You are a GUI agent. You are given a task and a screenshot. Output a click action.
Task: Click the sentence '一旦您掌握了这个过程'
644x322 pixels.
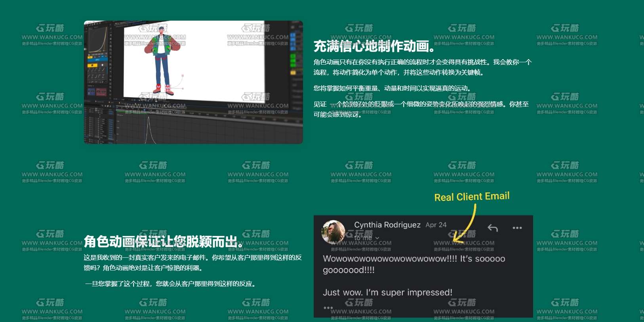click(171, 284)
